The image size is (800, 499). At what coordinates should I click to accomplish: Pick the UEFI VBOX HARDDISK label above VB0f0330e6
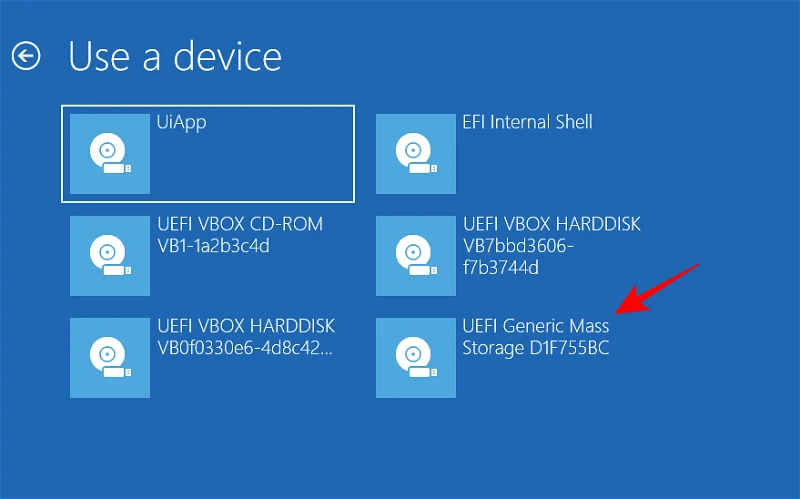click(246, 326)
